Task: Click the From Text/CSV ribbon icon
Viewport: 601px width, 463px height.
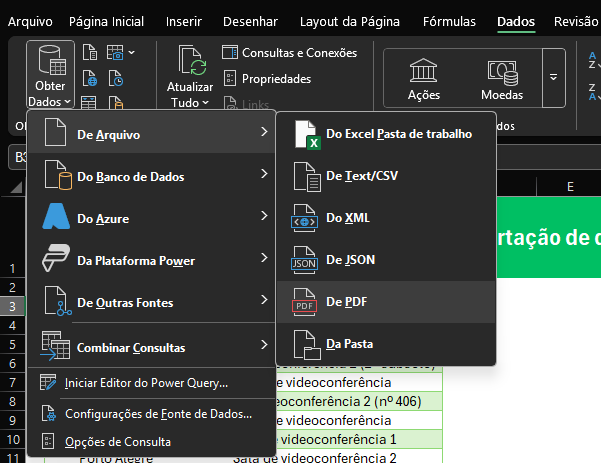Action: (90, 52)
